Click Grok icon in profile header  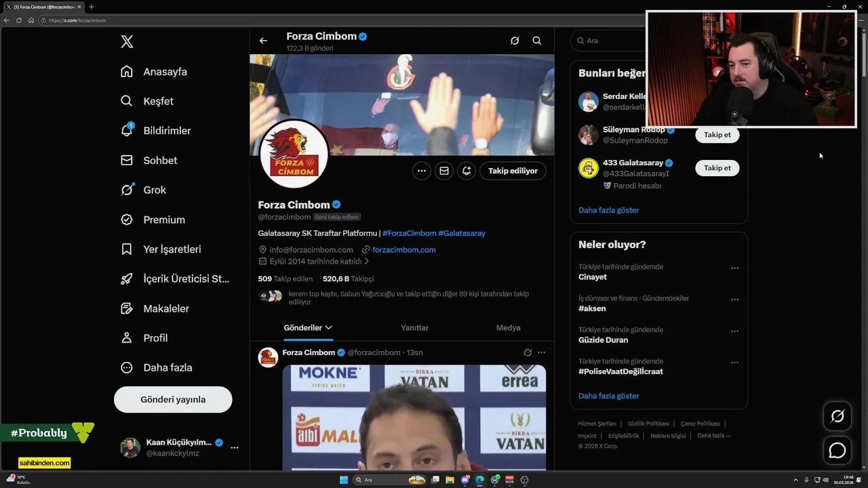point(515,41)
